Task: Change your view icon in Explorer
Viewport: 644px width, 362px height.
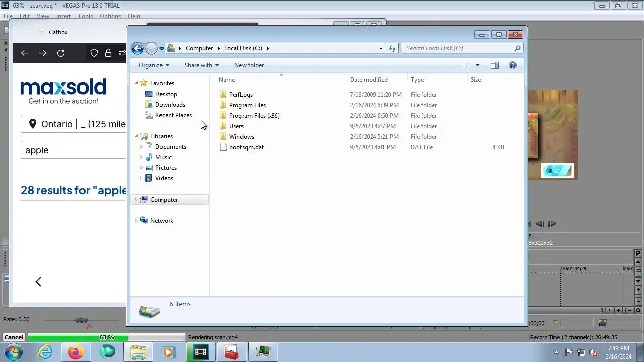Action: click(467, 65)
